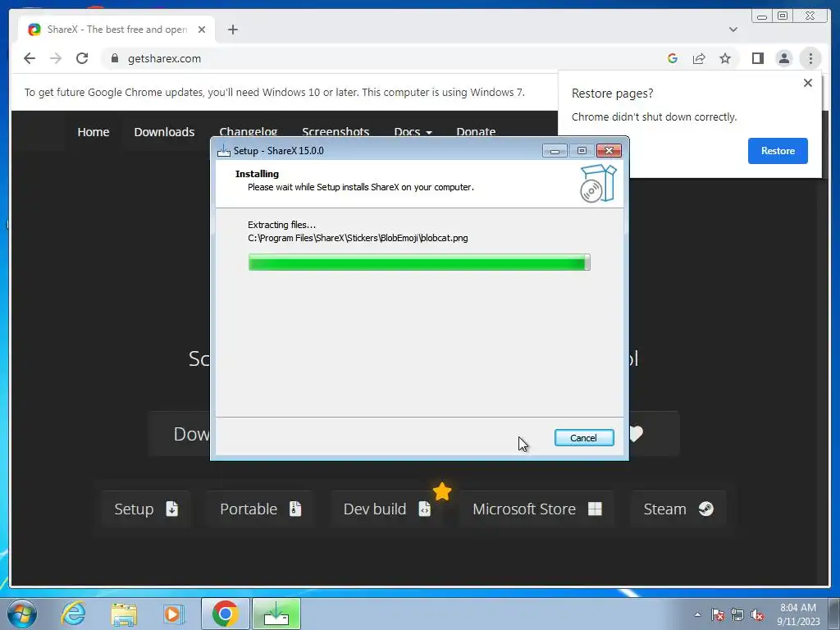Expand the Docs dropdown menu
This screenshot has height=630, width=840.
pyautogui.click(x=413, y=131)
